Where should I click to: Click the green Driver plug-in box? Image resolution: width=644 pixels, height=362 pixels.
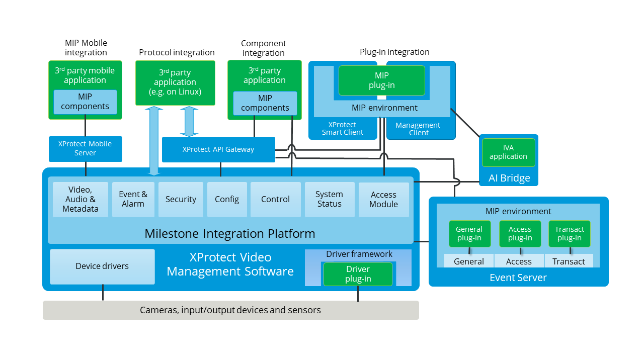pos(358,274)
